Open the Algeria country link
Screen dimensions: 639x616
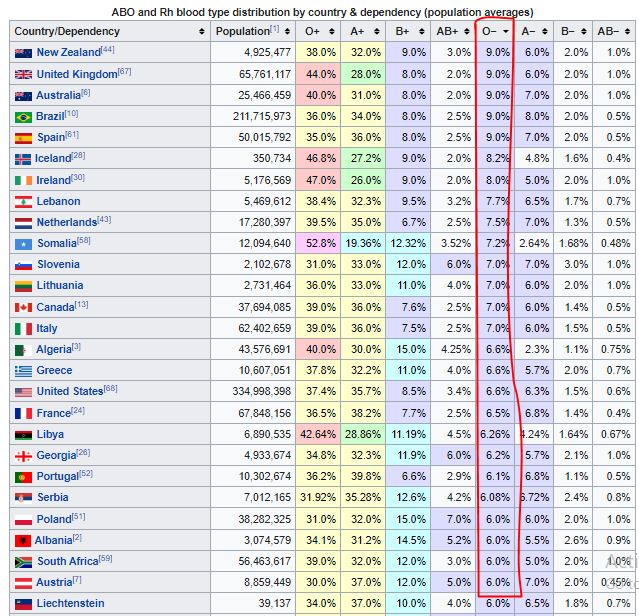tap(54, 350)
